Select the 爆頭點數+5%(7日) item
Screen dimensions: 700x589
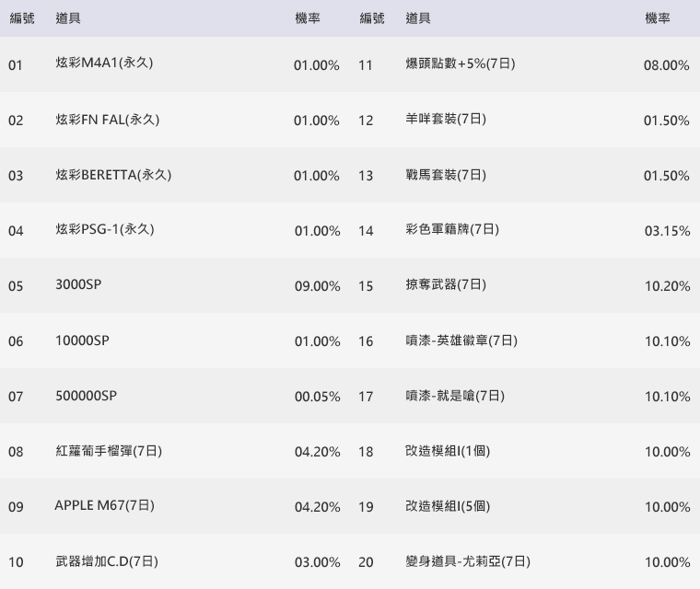click(x=460, y=64)
